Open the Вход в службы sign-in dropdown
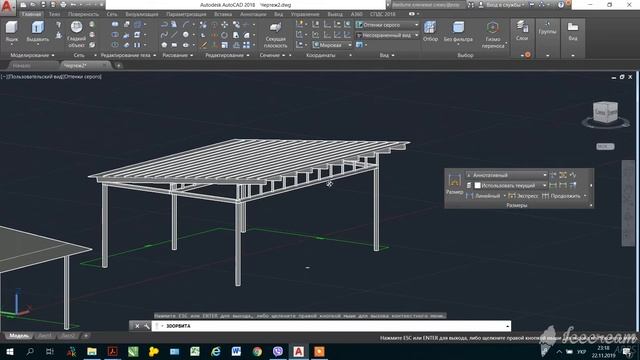The width and height of the screenshot is (640, 360). click(504, 5)
